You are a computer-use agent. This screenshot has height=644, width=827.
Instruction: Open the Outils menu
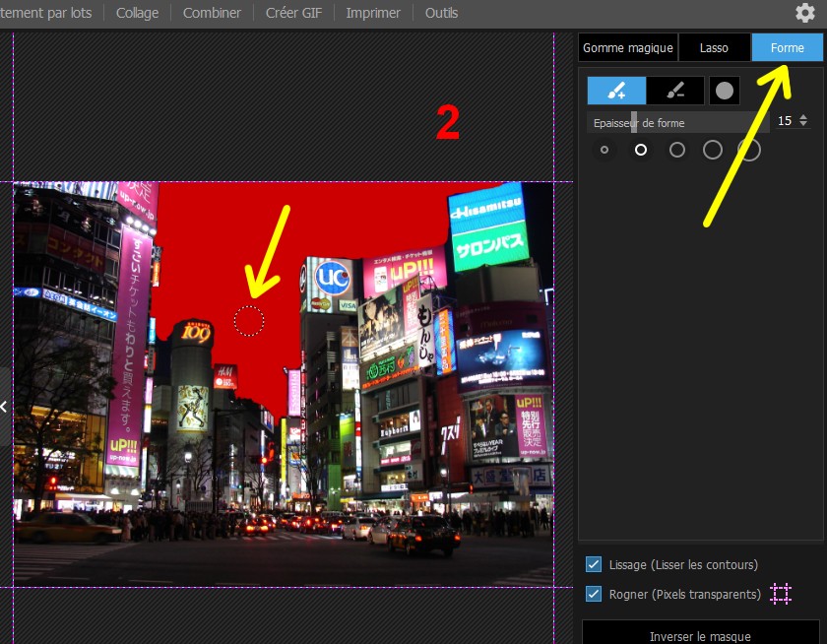(x=441, y=13)
